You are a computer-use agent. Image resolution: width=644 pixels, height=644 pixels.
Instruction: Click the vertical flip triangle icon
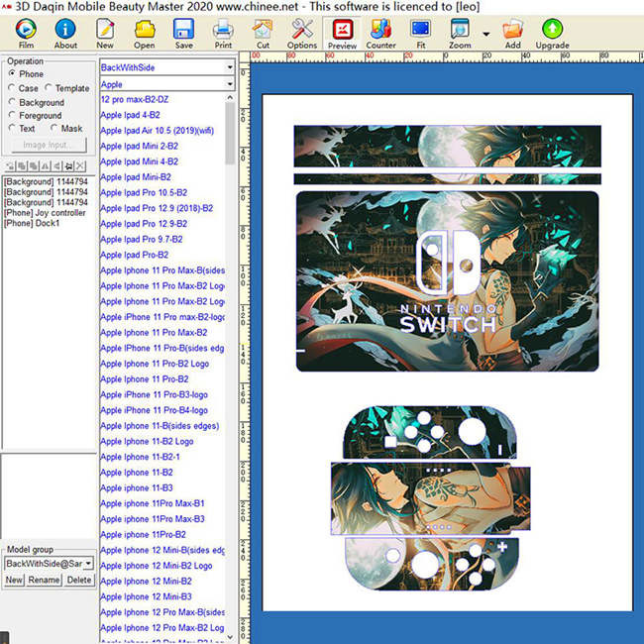(x=57, y=165)
